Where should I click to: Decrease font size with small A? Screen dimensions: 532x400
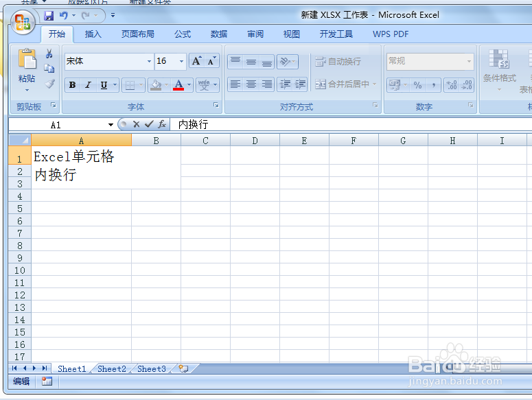(211, 61)
